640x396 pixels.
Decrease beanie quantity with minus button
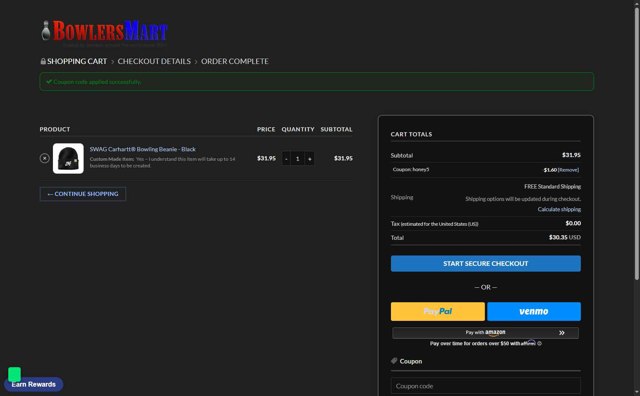[286, 158]
